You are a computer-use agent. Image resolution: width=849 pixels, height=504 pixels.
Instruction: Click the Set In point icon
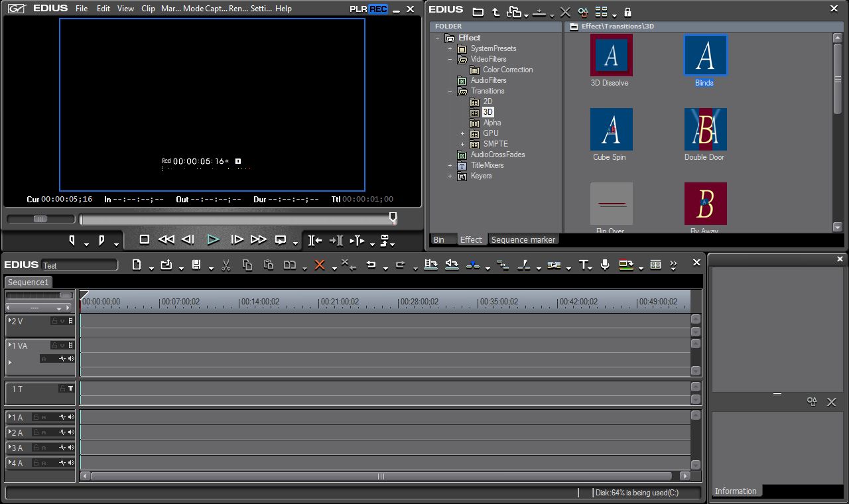point(72,240)
